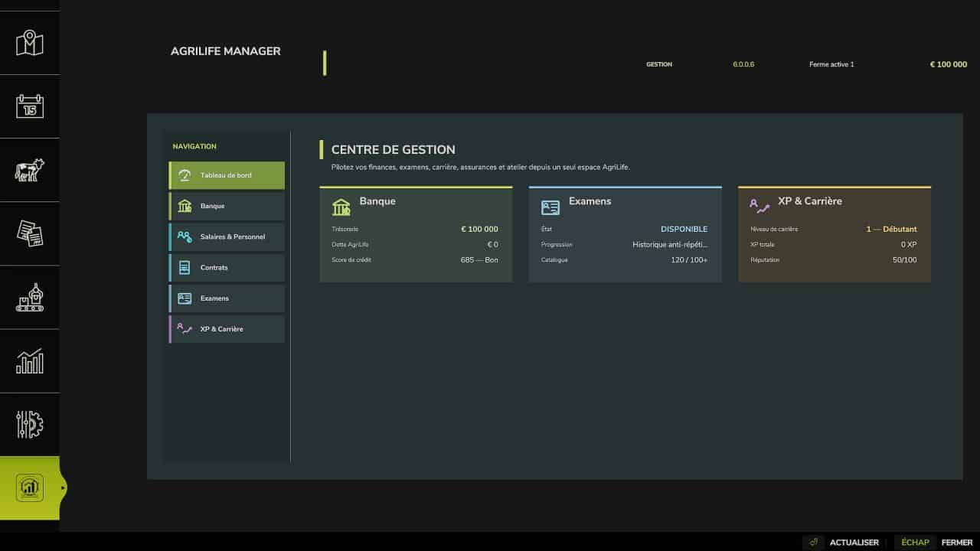Open the Banque summary card title
980x551 pixels.
tap(377, 201)
